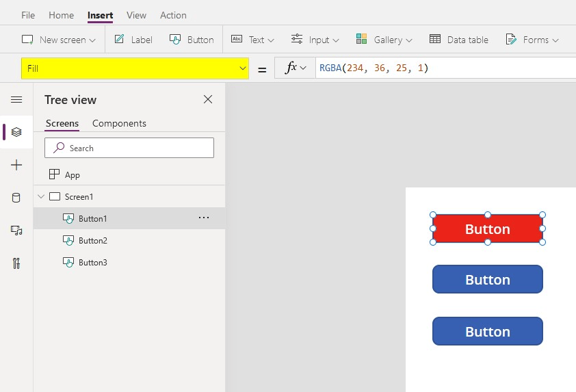
Task: Select the Tree view layers icon
Action: click(x=16, y=132)
